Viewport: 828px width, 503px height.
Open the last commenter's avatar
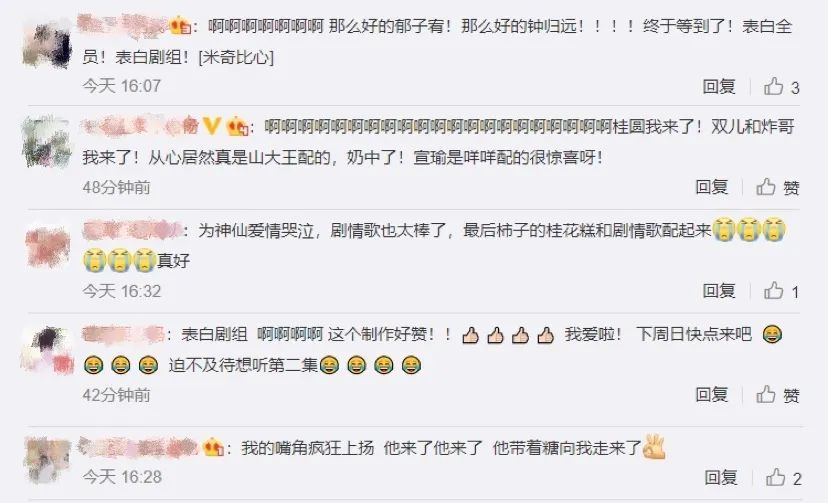48,459
